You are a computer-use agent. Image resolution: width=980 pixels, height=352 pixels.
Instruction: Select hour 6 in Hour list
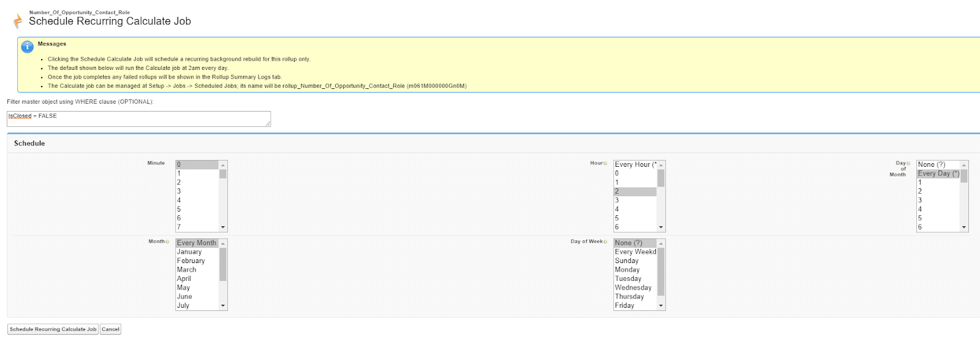click(635, 227)
